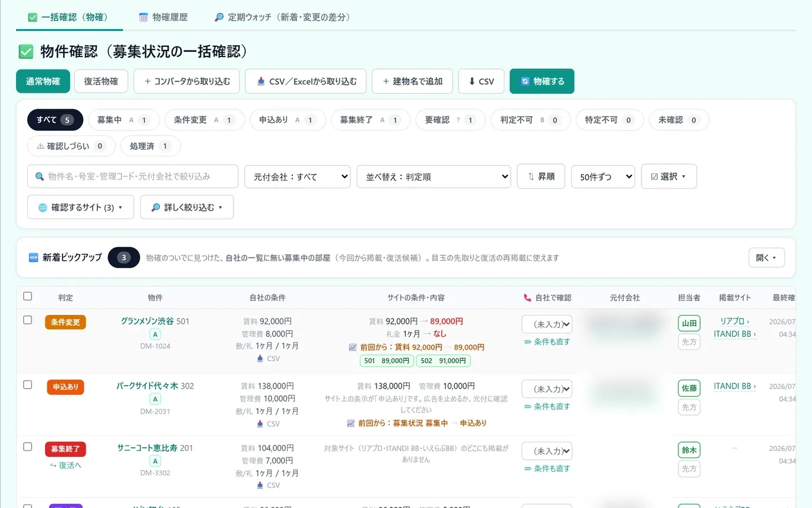
Task: Click the property search filter input field
Action: click(132, 176)
